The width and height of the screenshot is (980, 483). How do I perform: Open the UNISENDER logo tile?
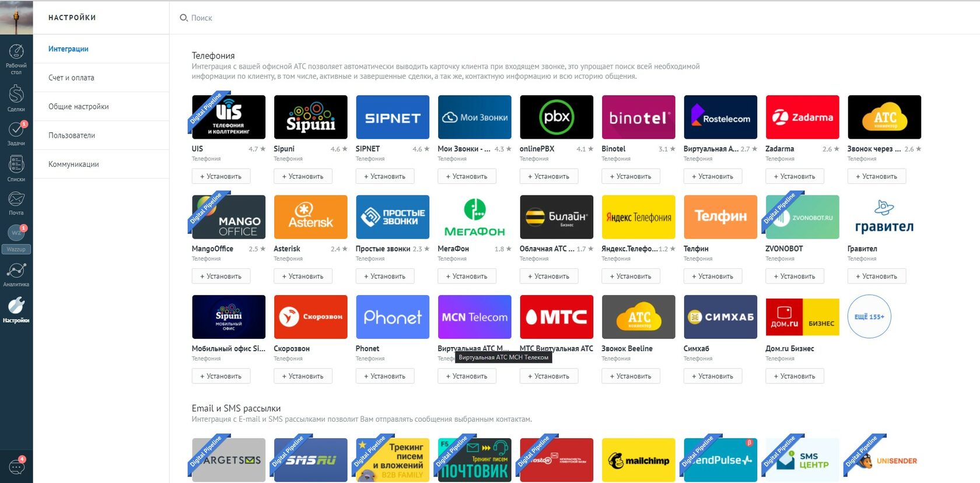tap(884, 460)
